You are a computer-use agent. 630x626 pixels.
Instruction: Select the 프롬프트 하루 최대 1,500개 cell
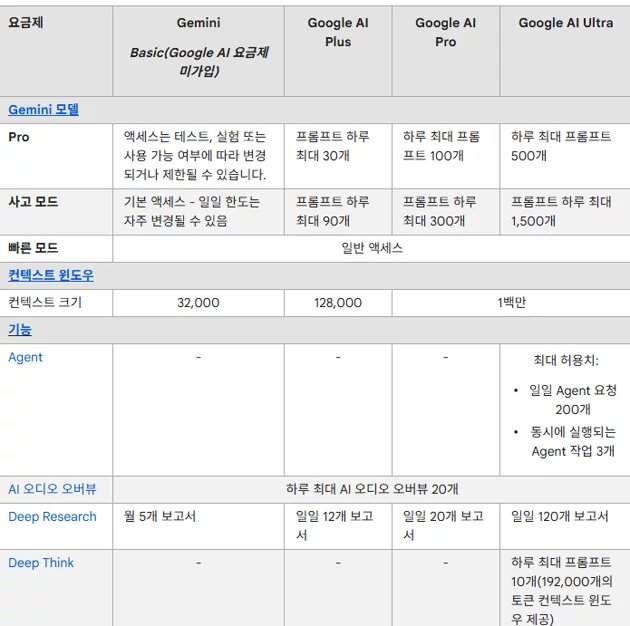(x=565, y=212)
